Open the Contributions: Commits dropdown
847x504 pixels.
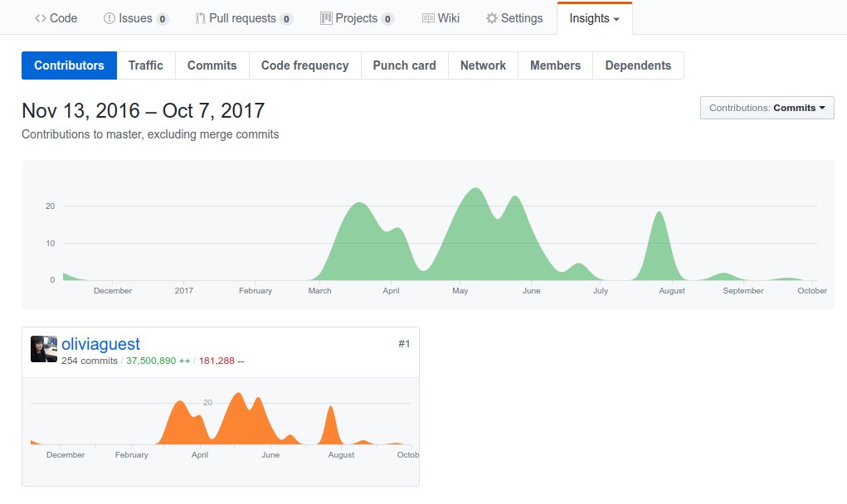[x=767, y=108]
